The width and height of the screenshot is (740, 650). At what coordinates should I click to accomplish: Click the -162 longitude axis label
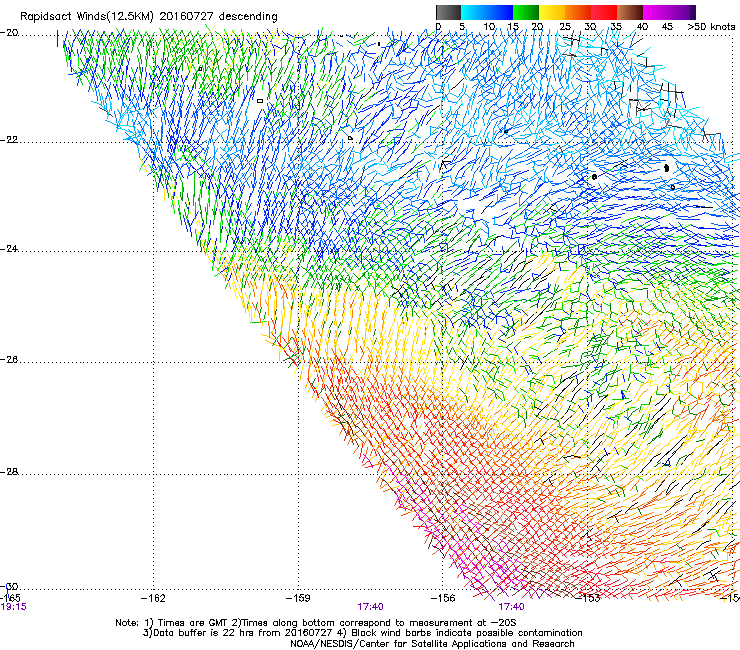[x=153, y=598]
